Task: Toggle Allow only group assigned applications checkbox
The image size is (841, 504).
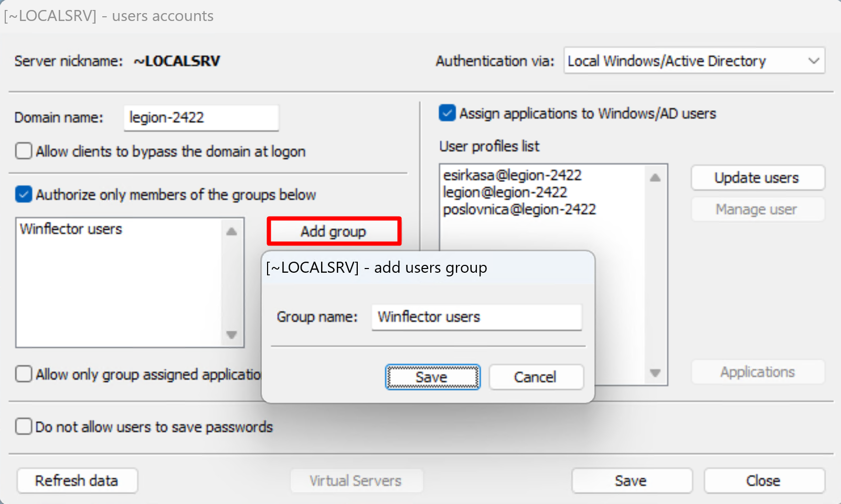Action: coord(24,374)
